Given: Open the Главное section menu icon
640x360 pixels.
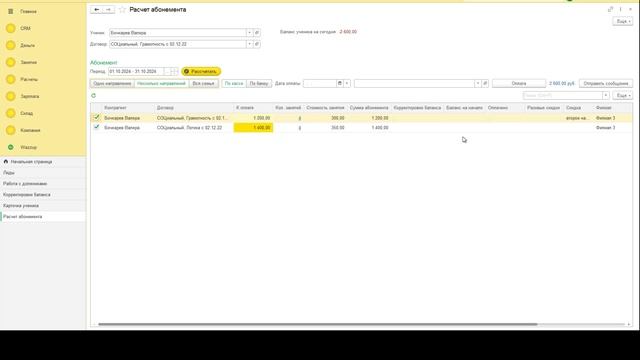Looking at the screenshot, I should (x=11, y=11).
